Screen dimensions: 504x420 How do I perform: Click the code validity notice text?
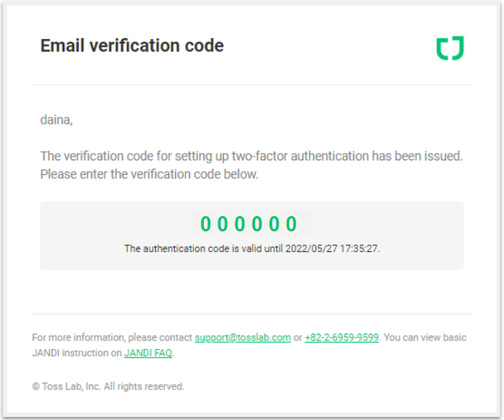252,249
